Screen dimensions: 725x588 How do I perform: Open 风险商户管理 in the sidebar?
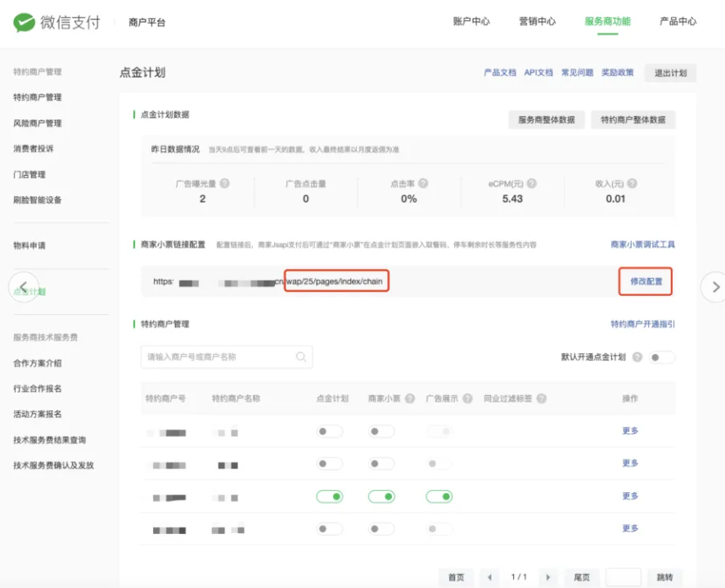[x=38, y=123]
